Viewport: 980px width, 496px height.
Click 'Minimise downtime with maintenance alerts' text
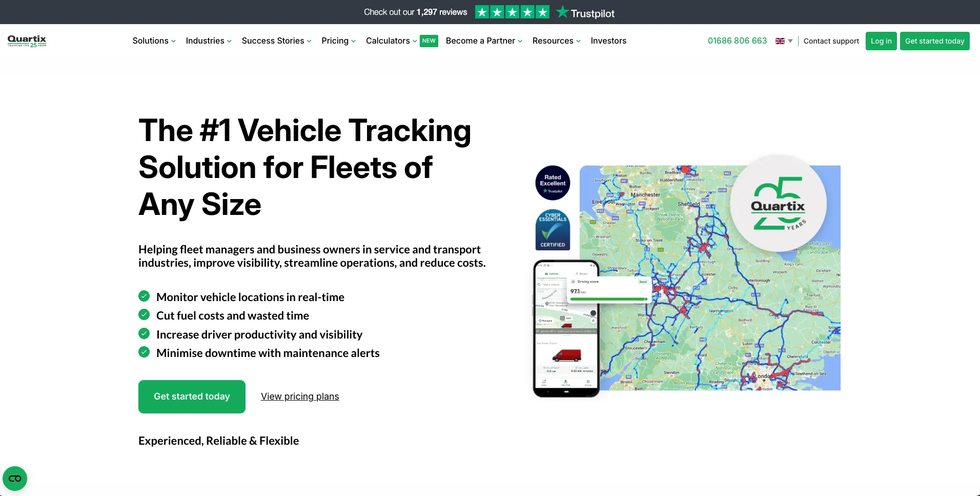(268, 353)
